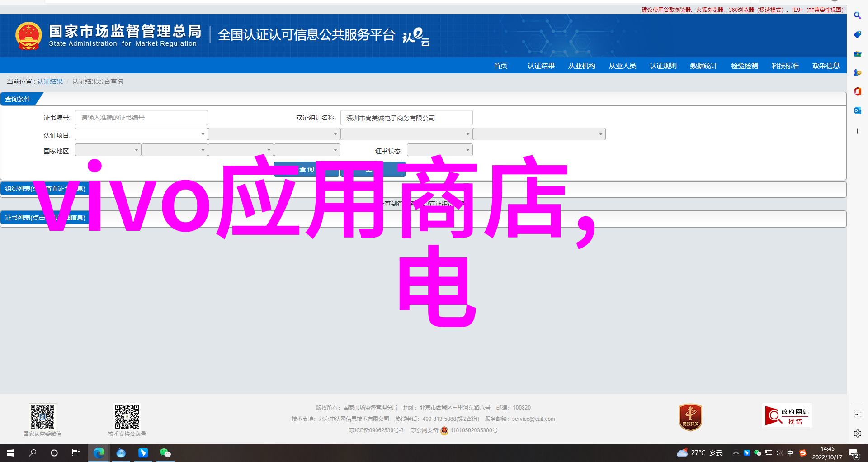Click the hide sidebar icon at bottom right
This screenshot has width=868, height=462.
click(857, 414)
